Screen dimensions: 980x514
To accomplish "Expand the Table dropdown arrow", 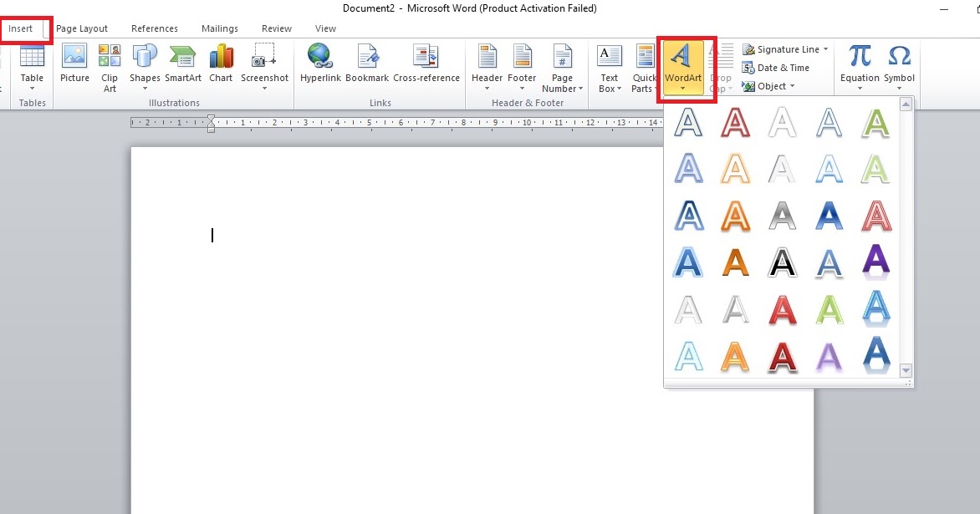I will click(32, 89).
